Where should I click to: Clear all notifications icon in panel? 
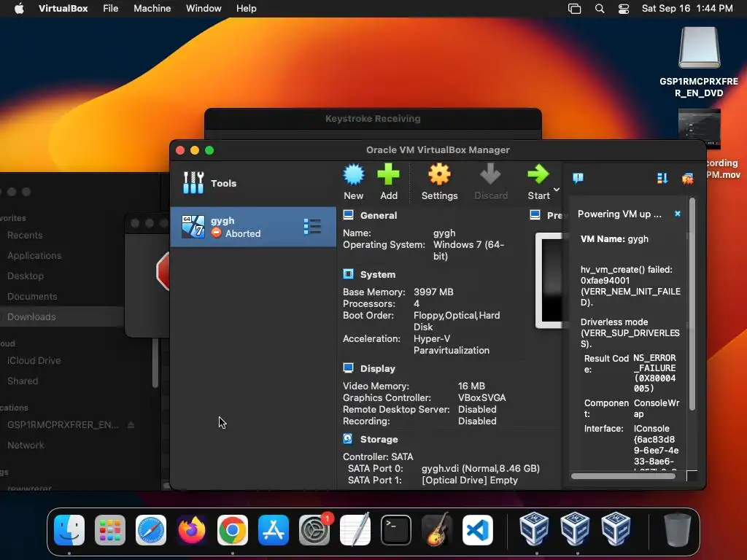(687, 179)
